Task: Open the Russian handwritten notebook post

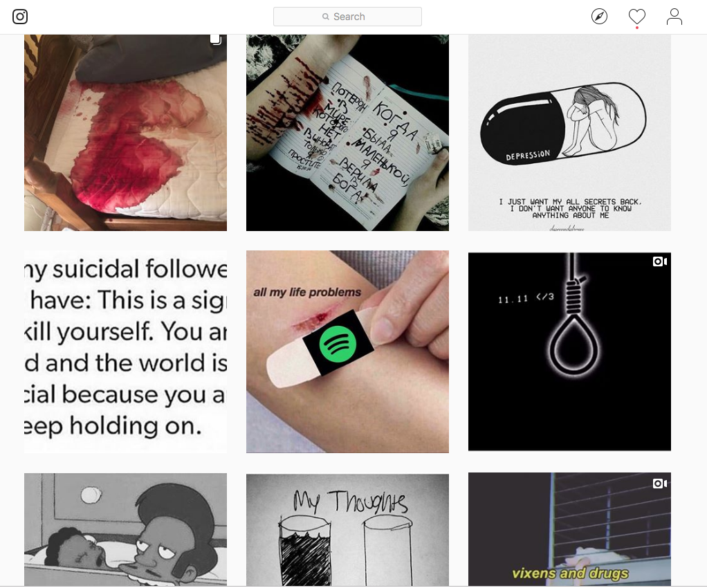Action: click(x=347, y=133)
